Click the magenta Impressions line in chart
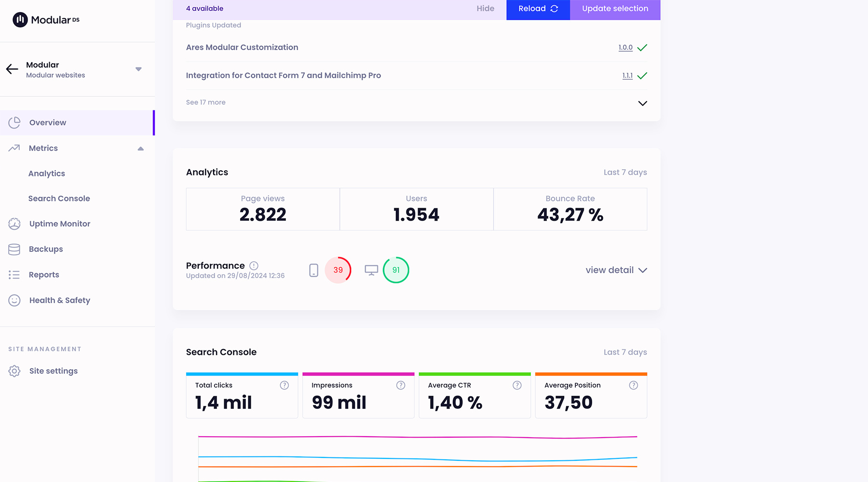The height and width of the screenshot is (482, 868). click(418, 437)
